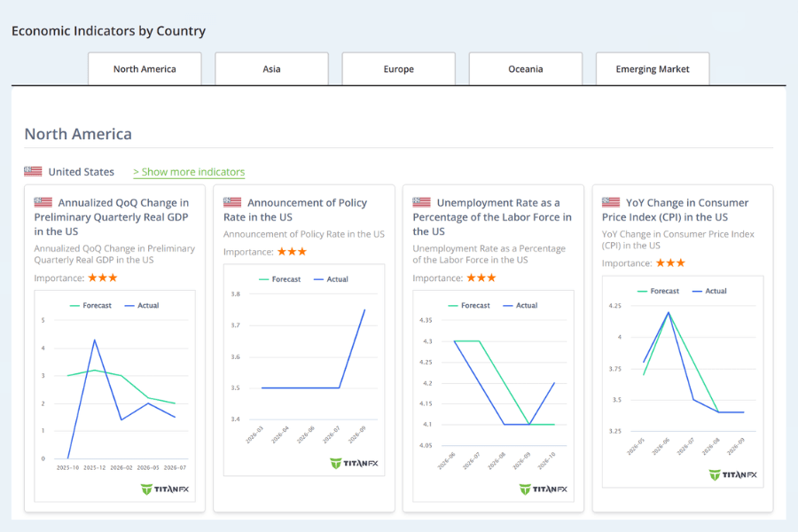Toggle Actual legend in CPI chart
The image size is (798, 532).
710,291
